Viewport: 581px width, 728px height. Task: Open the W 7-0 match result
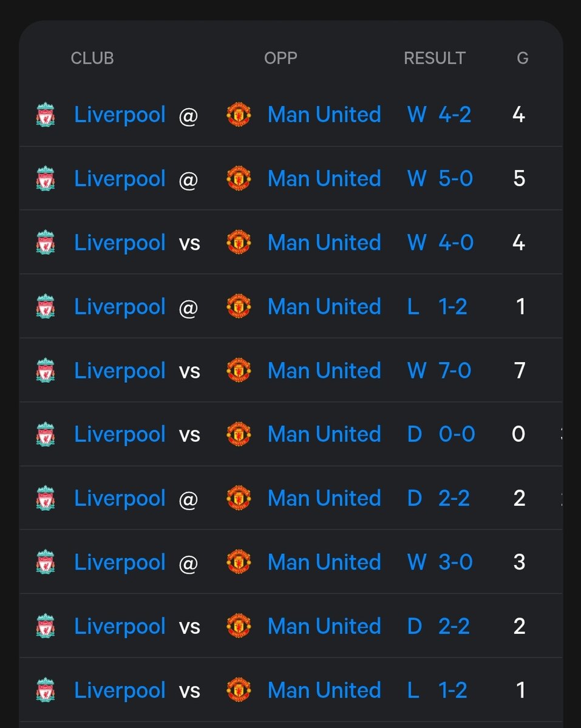(x=439, y=371)
